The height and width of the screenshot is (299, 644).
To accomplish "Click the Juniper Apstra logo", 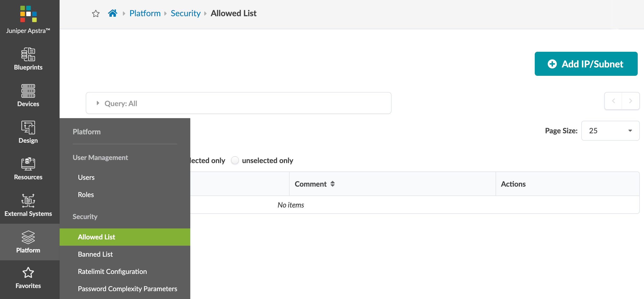I will pyautogui.click(x=28, y=14).
